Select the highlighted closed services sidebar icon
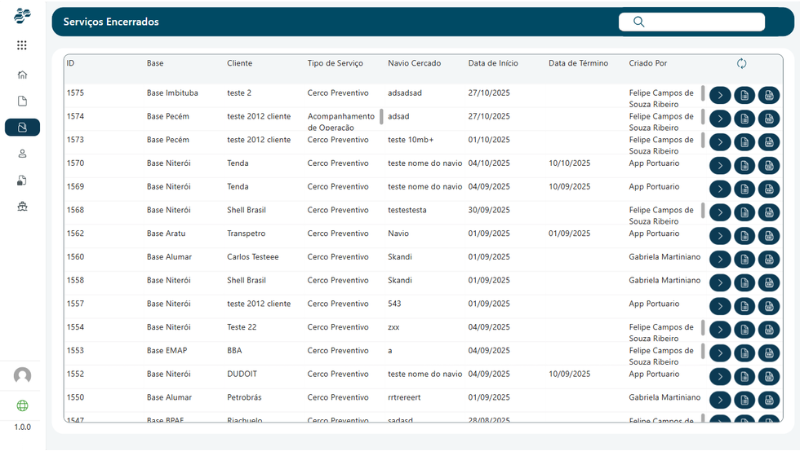The image size is (800, 452). point(22,127)
